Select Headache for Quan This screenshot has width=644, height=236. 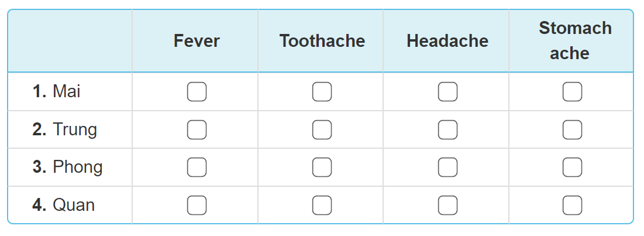point(447,205)
